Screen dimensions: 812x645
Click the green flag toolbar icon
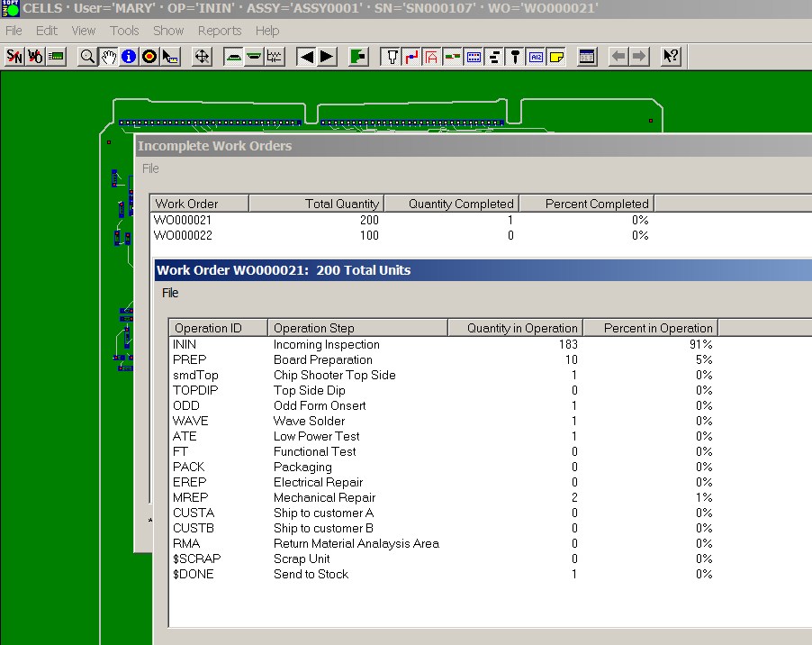[x=356, y=56]
